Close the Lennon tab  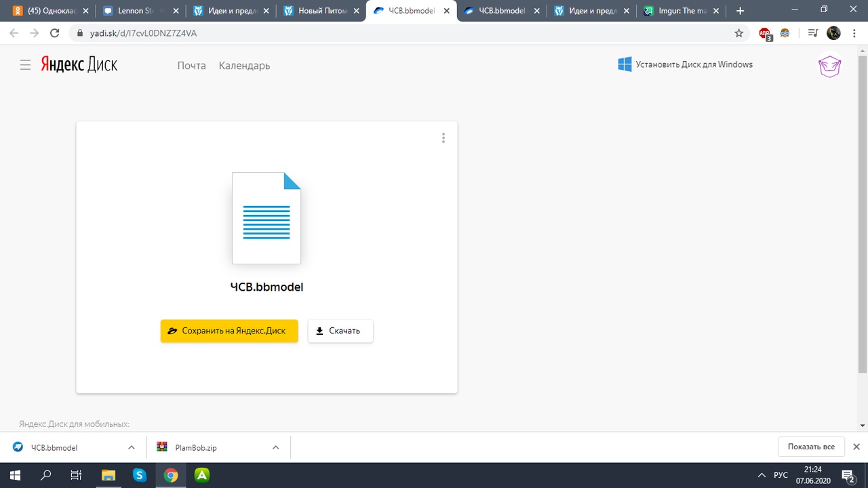176,11
